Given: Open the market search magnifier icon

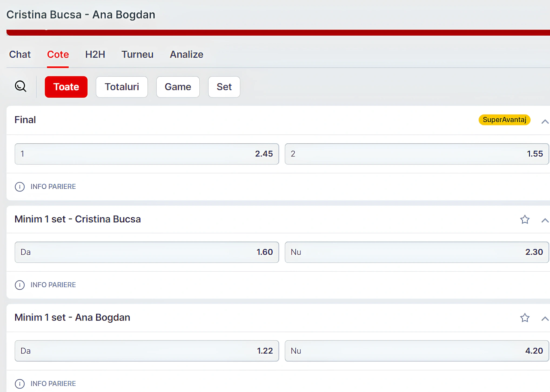Looking at the screenshot, I should (21, 86).
